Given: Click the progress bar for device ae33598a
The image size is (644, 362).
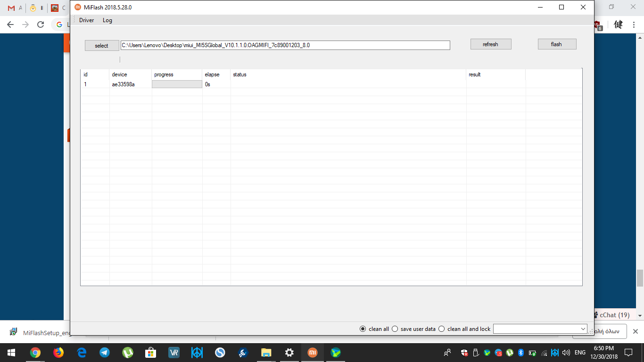Looking at the screenshot, I should click(x=177, y=84).
